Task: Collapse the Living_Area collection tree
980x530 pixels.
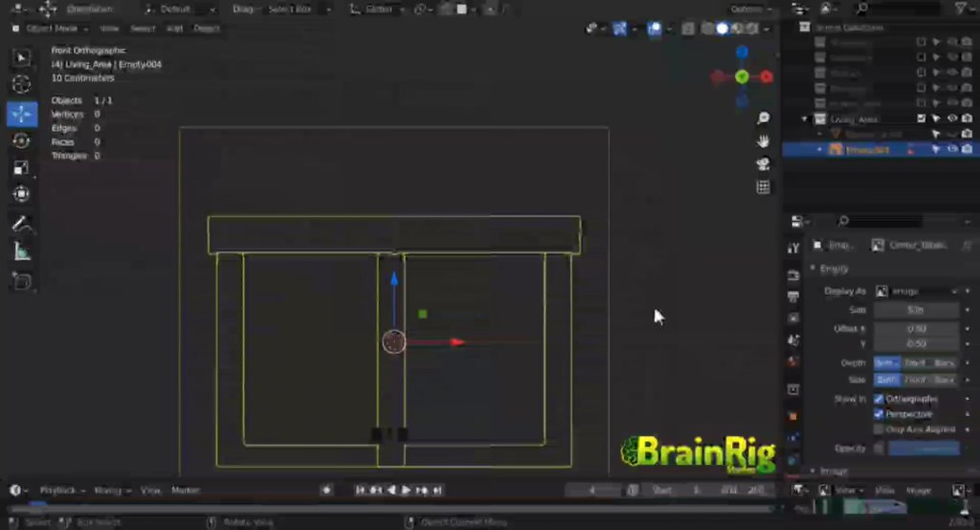Action: 805,119
